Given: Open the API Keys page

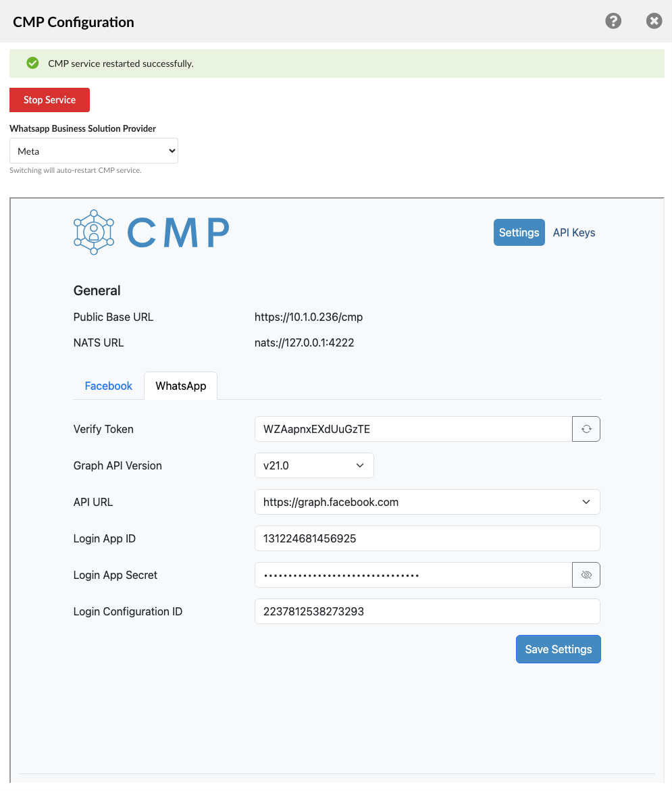Looking at the screenshot, I should pyautogui.click(x=573, y=232).
